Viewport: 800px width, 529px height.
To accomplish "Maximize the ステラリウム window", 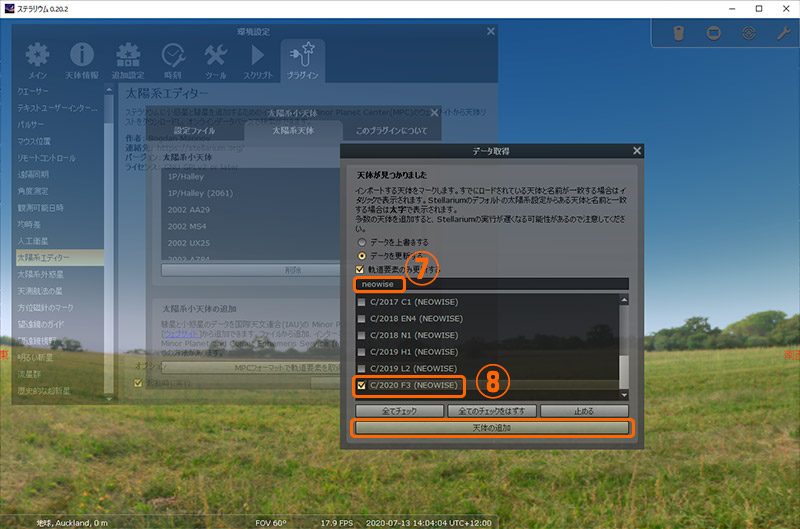I will pos(759,9).
